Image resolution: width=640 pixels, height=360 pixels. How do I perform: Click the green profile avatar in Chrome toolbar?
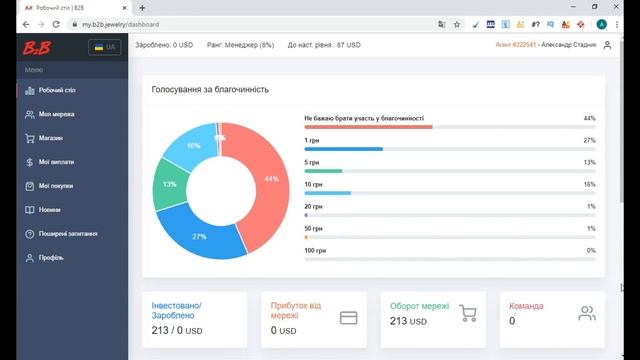pos(602,24)
